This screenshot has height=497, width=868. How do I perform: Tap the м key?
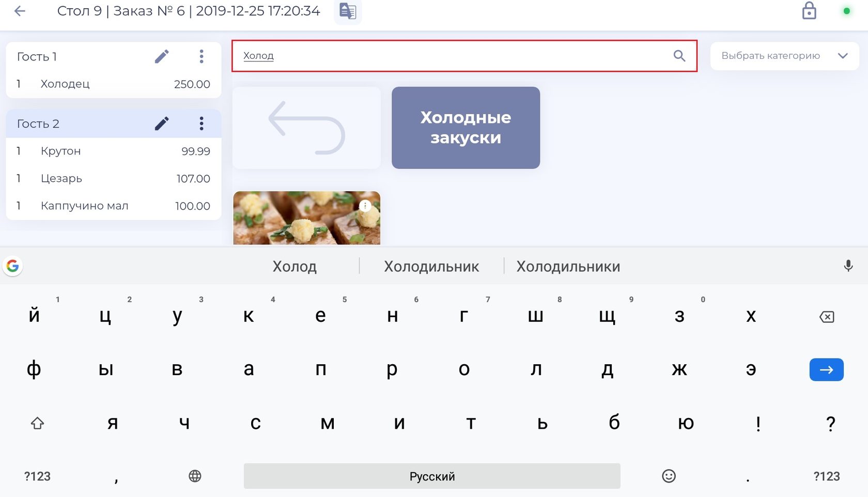click(328, 423)
